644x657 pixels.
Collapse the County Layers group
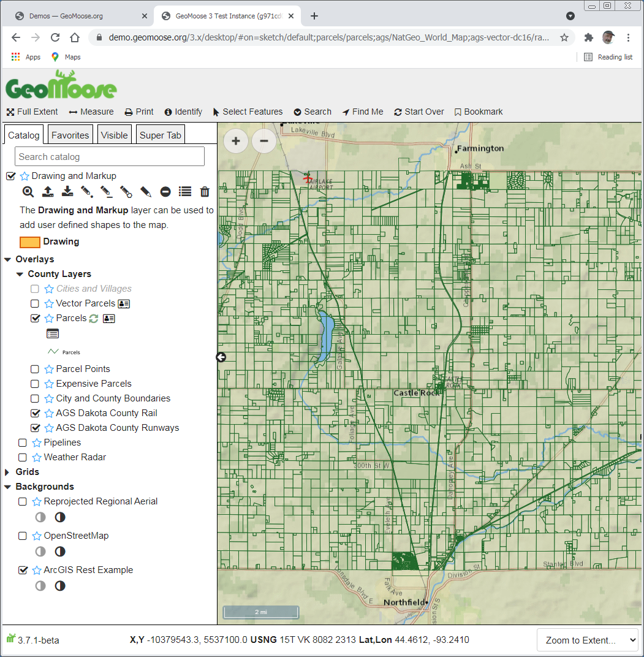[x=20, y=274]
